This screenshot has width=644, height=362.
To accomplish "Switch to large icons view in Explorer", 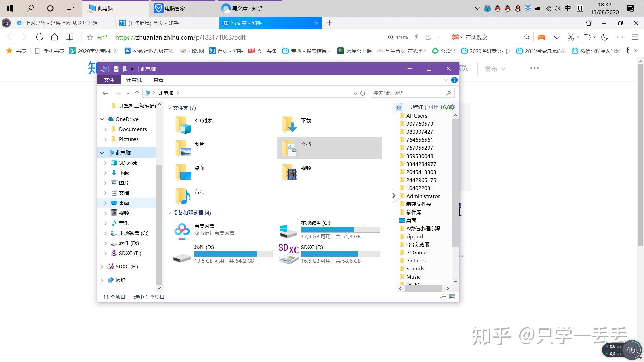I will [452, 297].
